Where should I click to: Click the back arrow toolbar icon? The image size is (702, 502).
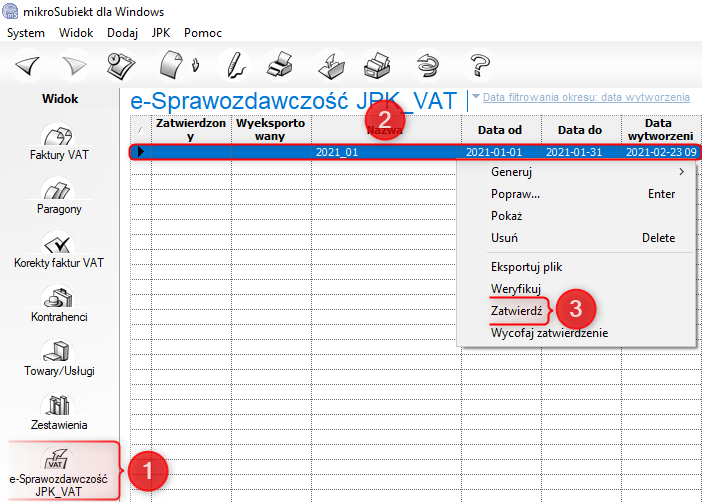coord(28,65)
